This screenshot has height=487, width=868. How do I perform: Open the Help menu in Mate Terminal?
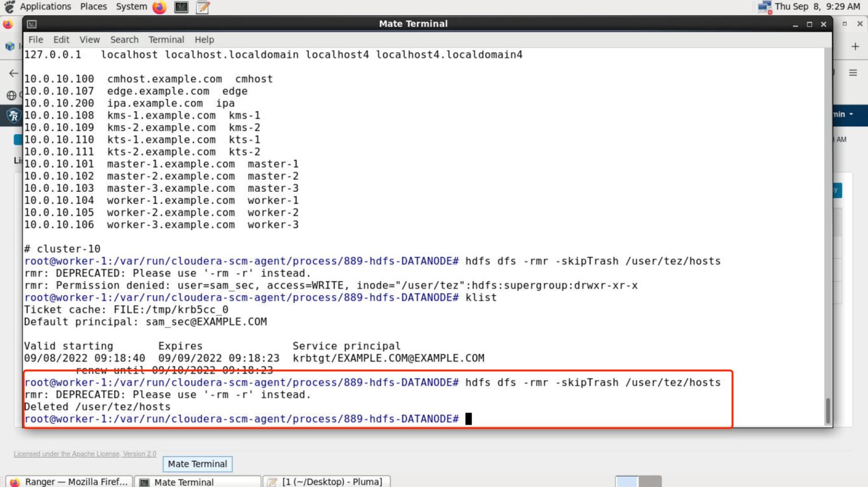point(204,39)
